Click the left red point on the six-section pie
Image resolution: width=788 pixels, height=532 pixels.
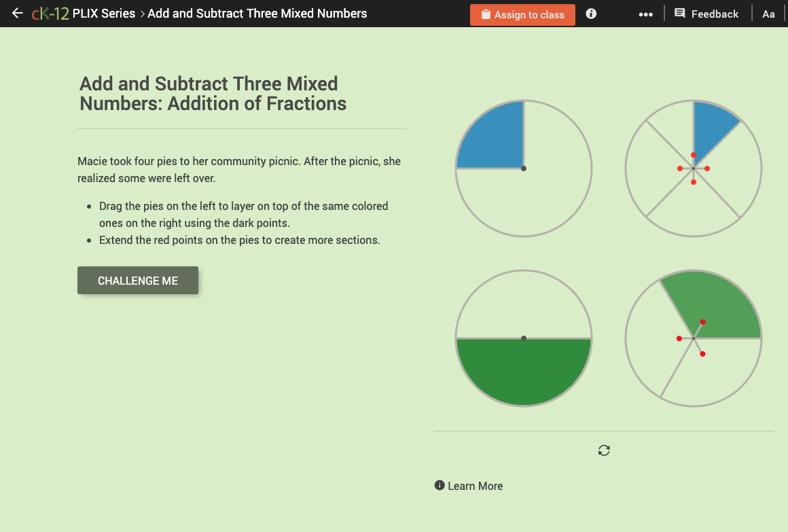pos(680,168)
